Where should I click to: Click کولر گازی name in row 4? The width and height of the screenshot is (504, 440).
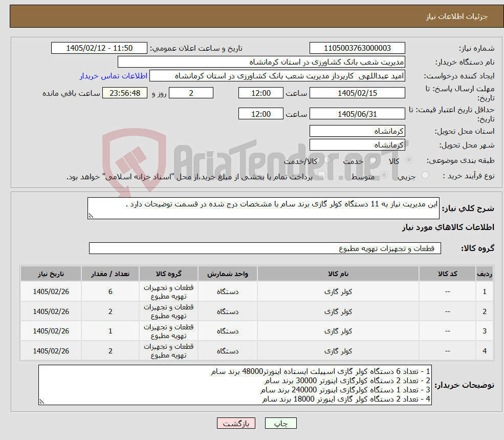(x=338, y=351)
